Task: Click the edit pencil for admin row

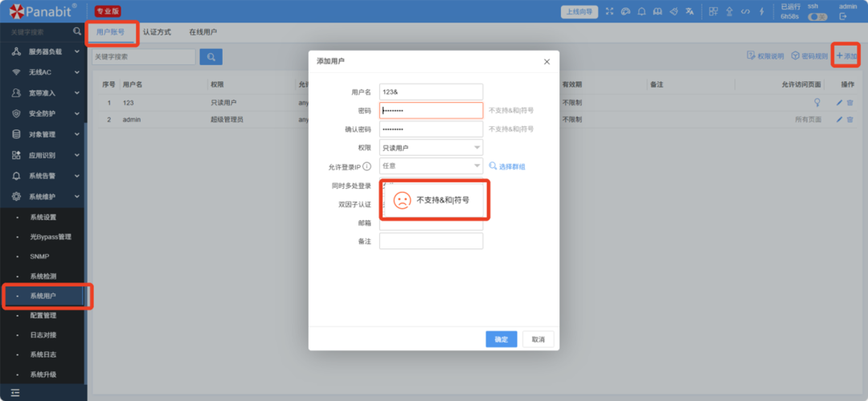Action: [839, 119]
